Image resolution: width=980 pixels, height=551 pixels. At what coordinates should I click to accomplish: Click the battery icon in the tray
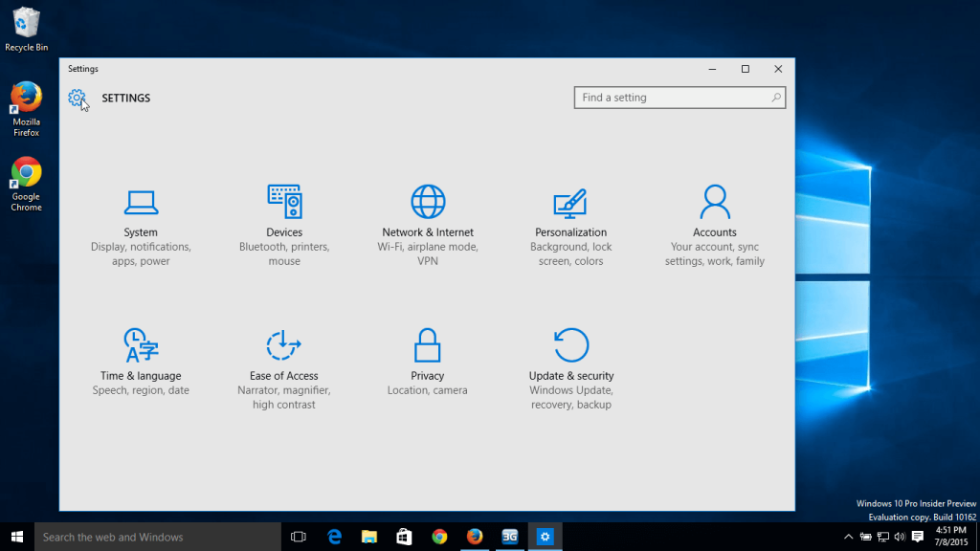865,537
